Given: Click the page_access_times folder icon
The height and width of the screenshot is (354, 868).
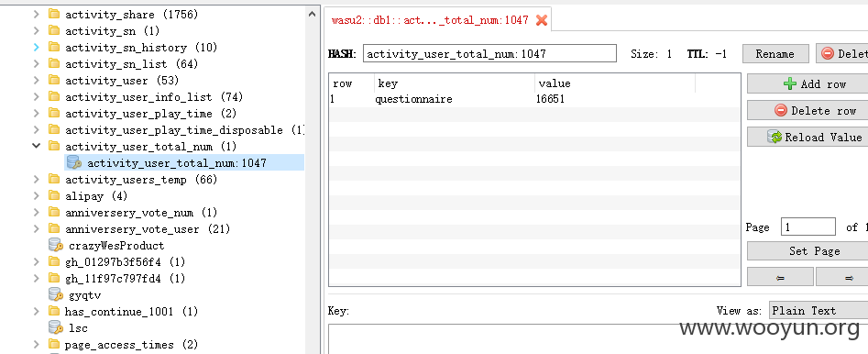Looking at the screenshot, I should 54,345.
